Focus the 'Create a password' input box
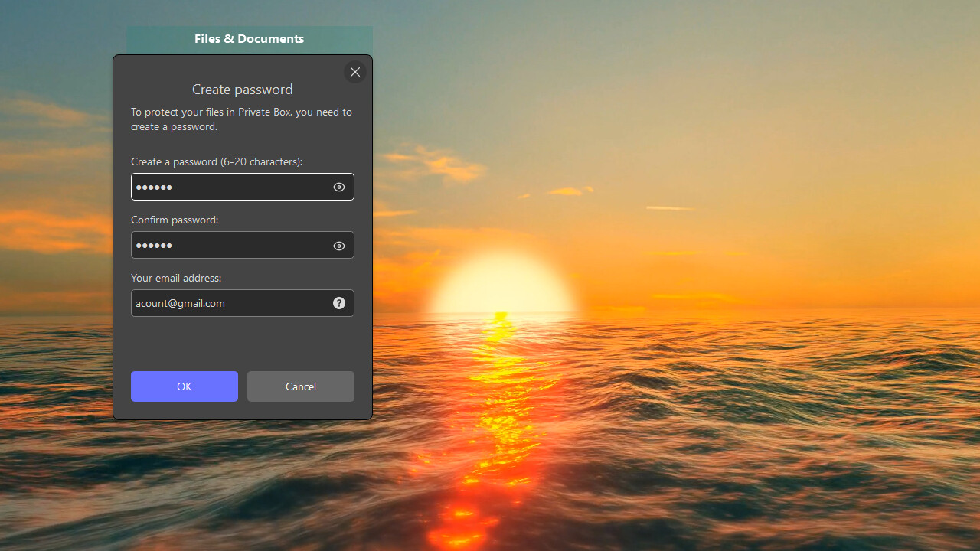Image resolution: width=980 pixels, height=551 pixels. [230, 187]
